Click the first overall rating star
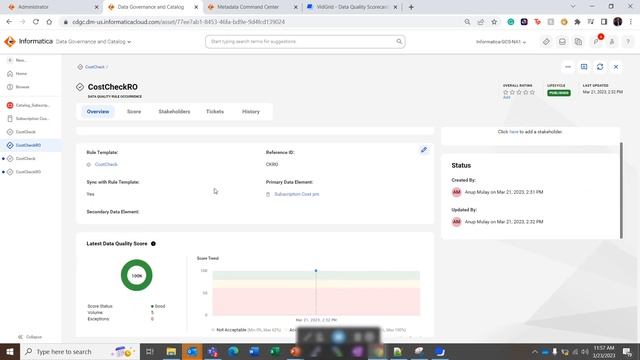 coord(506,93)
